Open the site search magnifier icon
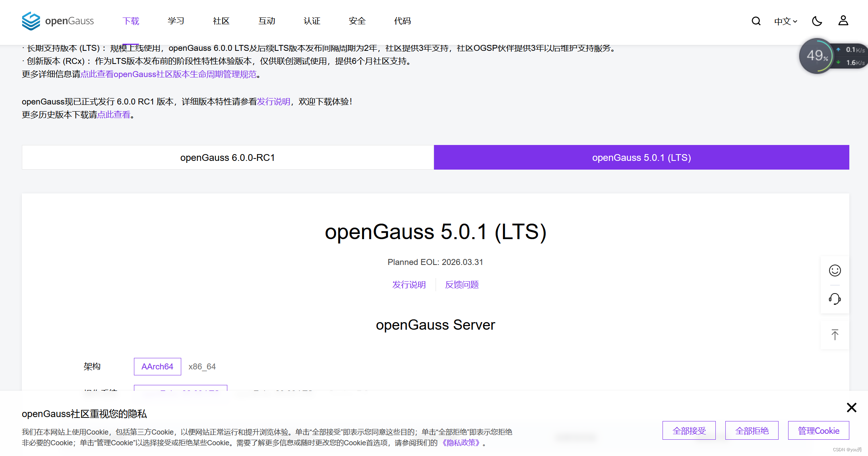This screenshot has height=456, width=868. [x=756, y=21]
